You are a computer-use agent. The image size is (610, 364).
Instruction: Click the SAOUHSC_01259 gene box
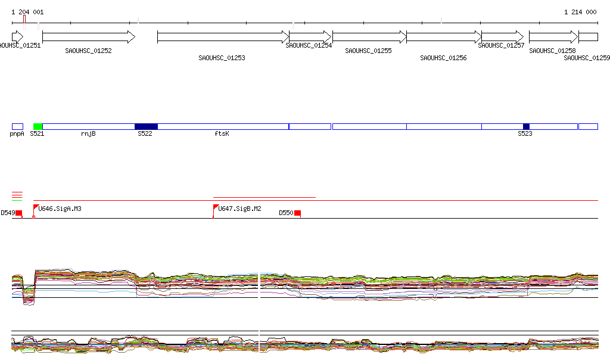coord(588,37)
